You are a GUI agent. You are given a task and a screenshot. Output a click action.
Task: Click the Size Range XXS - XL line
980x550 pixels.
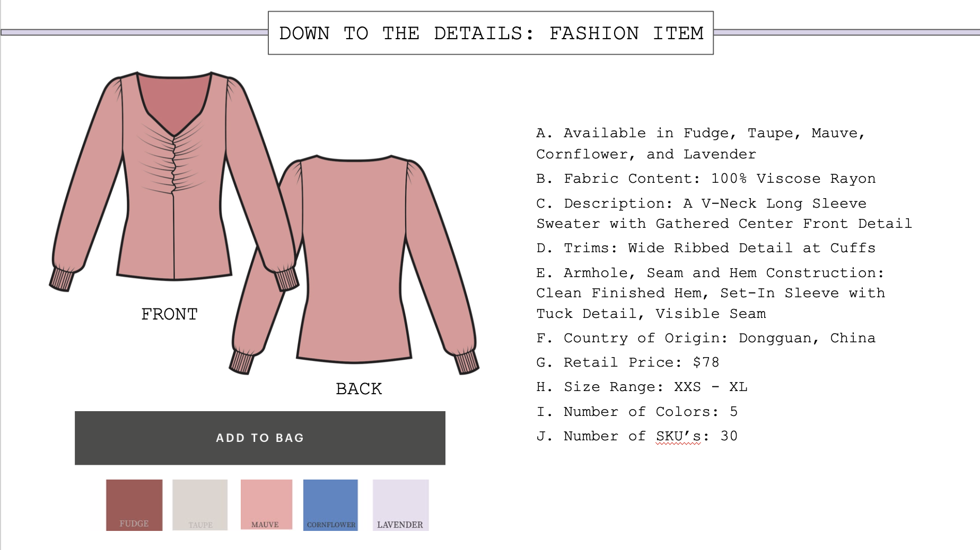(642, 387)
